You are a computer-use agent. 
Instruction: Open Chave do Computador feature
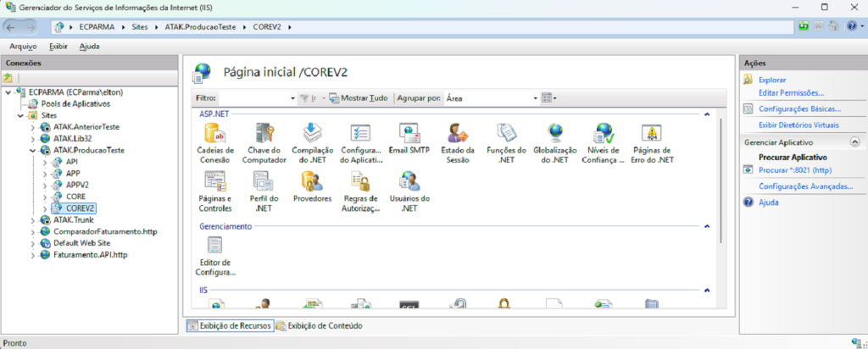point(264,134)
